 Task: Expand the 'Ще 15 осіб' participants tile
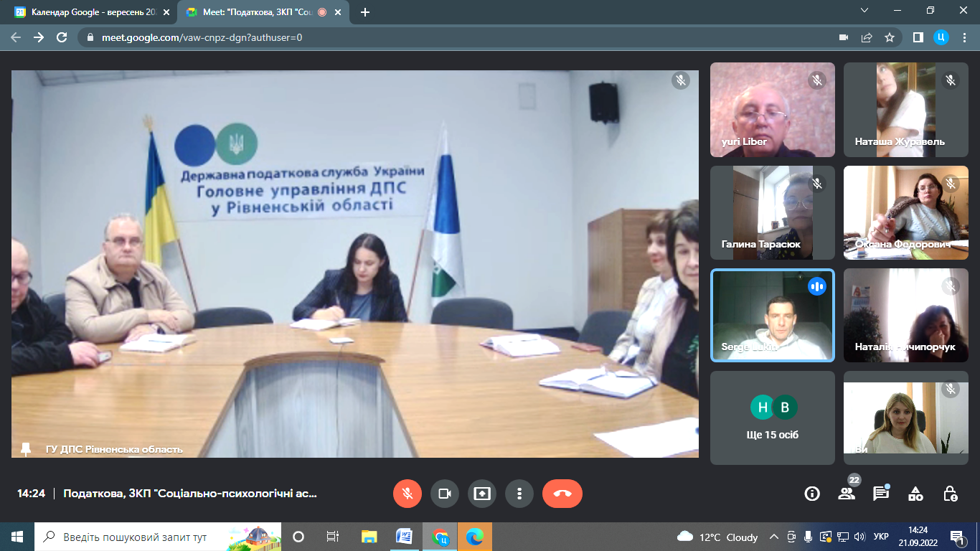773,418
